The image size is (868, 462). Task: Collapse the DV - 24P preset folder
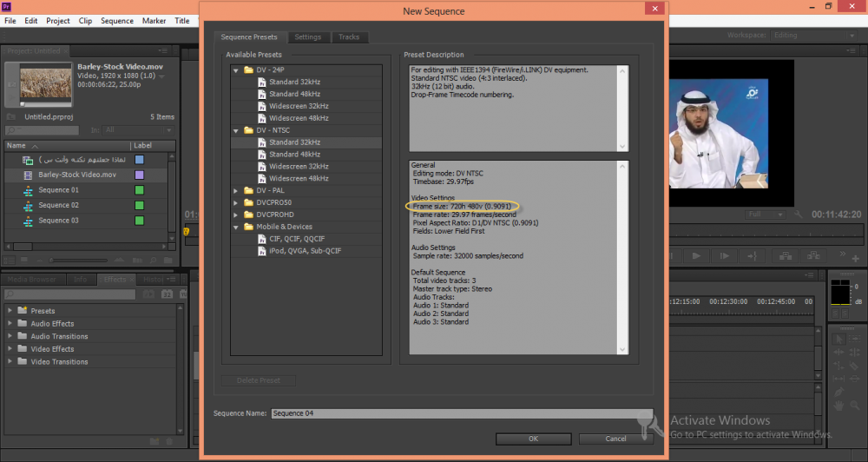[x=236, y=69]
